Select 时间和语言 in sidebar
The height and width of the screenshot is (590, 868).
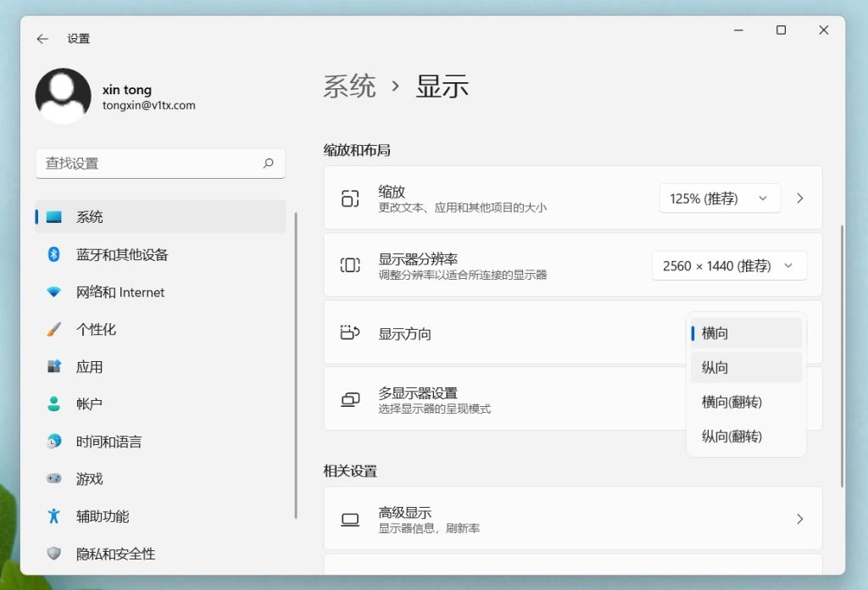[x=160, y=442]
